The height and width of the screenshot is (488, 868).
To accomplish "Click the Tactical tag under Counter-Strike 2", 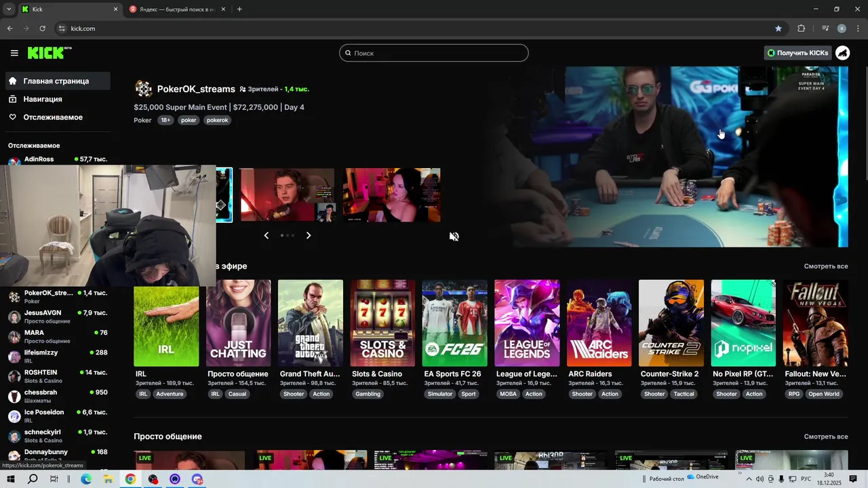I will [684, 394].
